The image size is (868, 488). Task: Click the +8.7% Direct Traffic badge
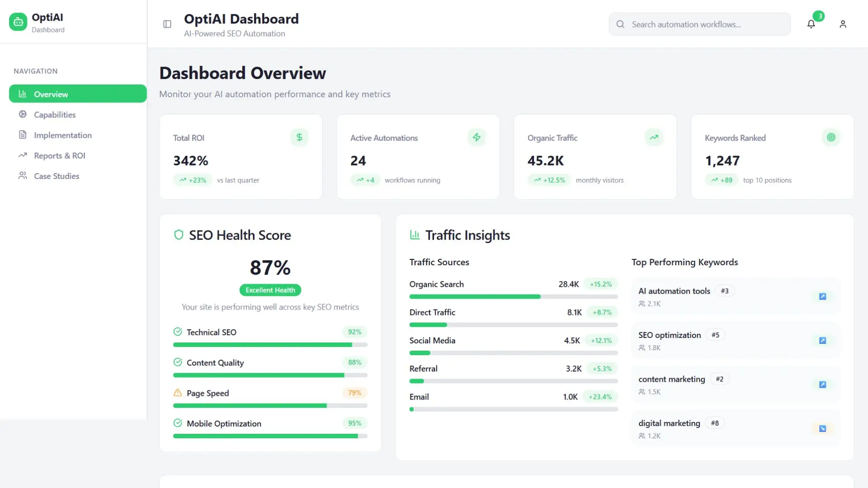pos(602,312)
